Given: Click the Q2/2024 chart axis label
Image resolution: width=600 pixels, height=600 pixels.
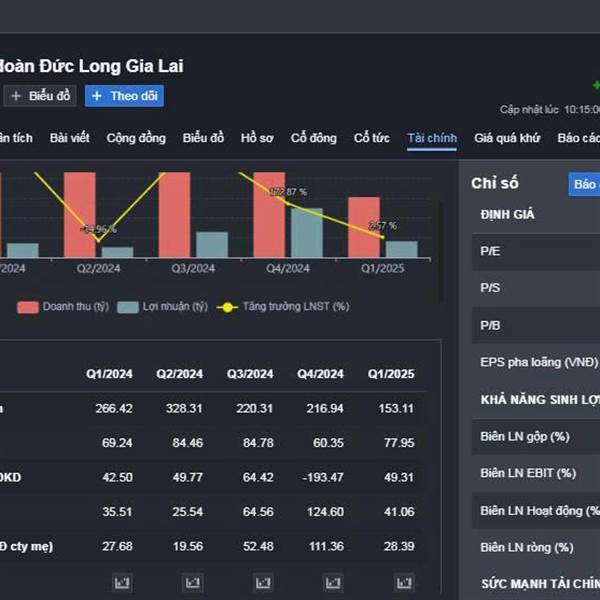Looking at the screenshot, I should (98, 268).
